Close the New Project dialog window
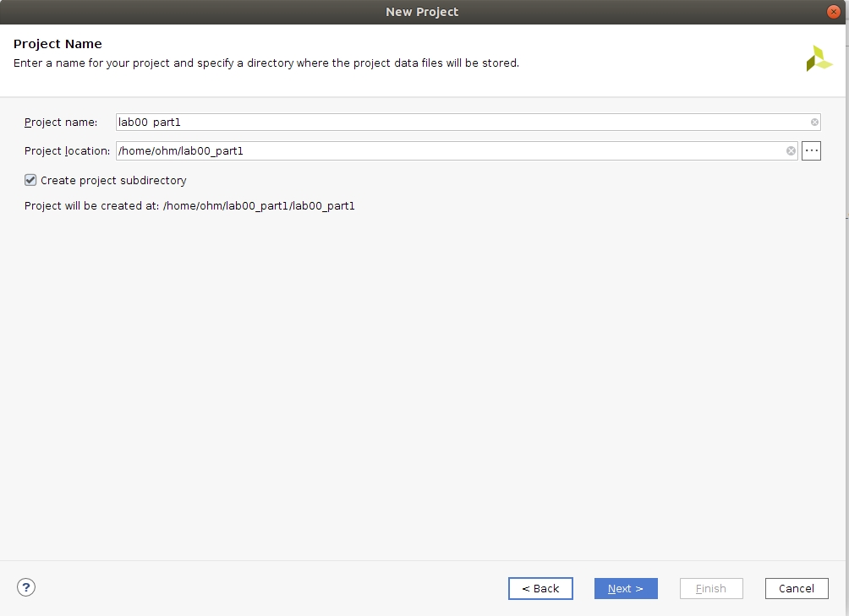The height and width of the screenshot is (616, 849). click(834, 12)
